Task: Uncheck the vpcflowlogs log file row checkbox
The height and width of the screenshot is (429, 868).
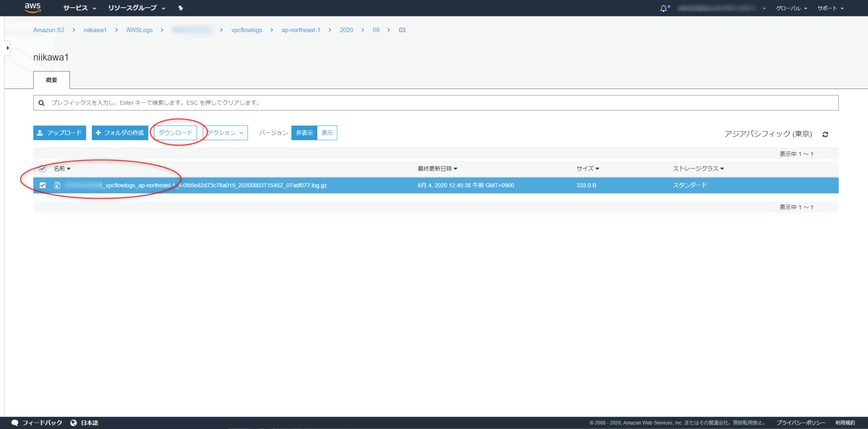Action: tap(42, 185)
